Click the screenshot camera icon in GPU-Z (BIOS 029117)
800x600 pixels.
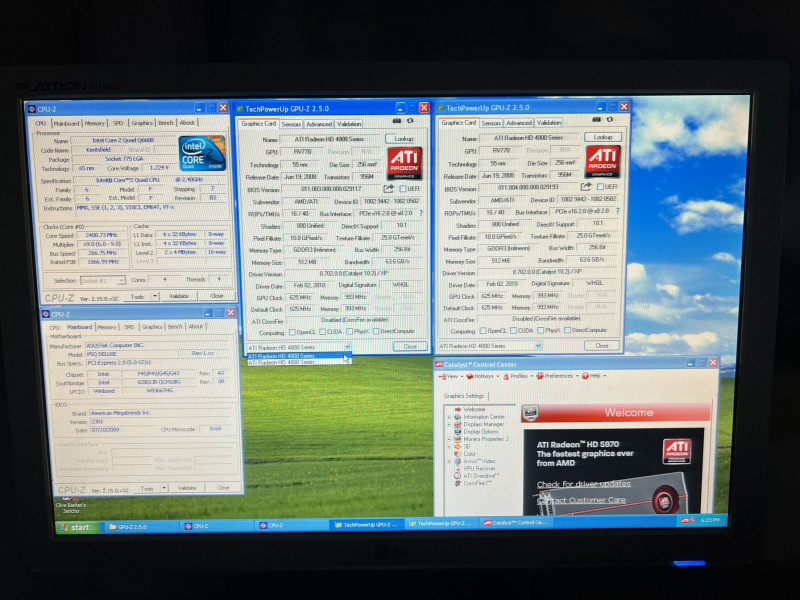(x=396, y=121)
